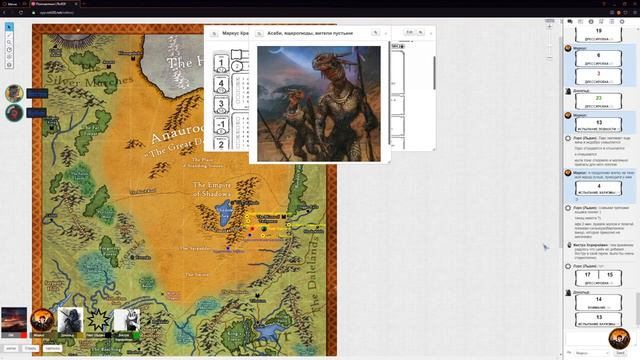
Task: Click the hooded swordsman player portrait
Action: coord(70,320)
